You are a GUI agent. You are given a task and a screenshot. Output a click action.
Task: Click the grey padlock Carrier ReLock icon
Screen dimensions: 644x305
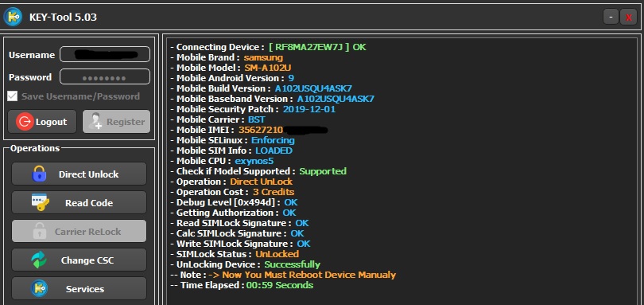40,231
